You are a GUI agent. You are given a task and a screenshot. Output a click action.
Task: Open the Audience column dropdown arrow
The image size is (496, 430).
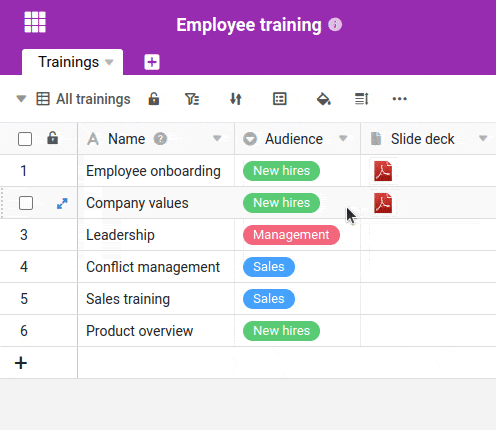[343, 138]
